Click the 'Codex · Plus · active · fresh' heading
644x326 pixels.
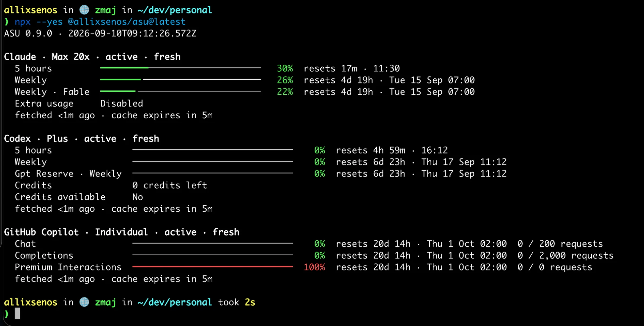click(x=82, y=138)
